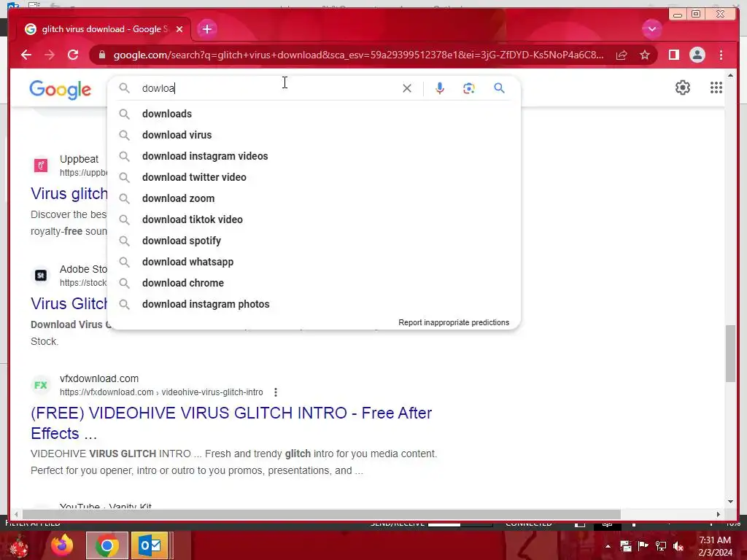Click inside the search input field
Image resolution: width=747 pixels, height=560 pixels.
pyautogui.click(x=269, y=88)
